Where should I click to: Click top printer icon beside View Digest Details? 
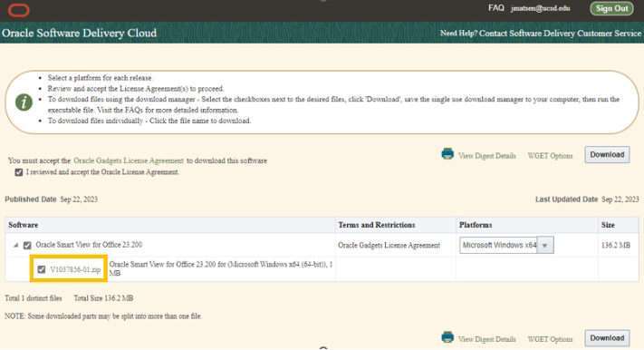pyautogui.click(x=447, y=154)
